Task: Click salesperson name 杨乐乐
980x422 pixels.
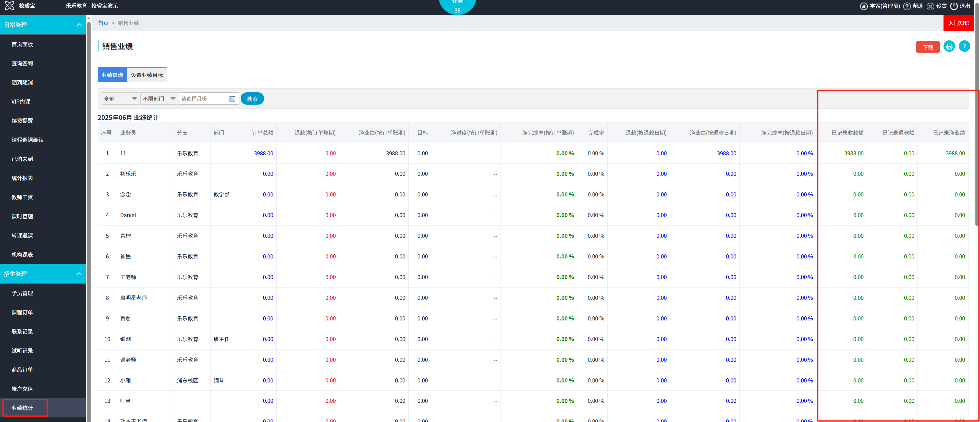Action: tap(128, 174)
